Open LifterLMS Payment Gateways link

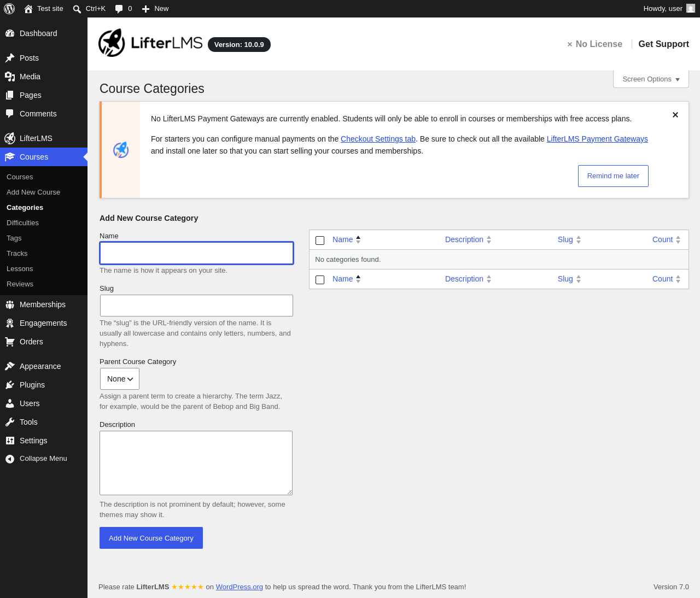(597, 139)
